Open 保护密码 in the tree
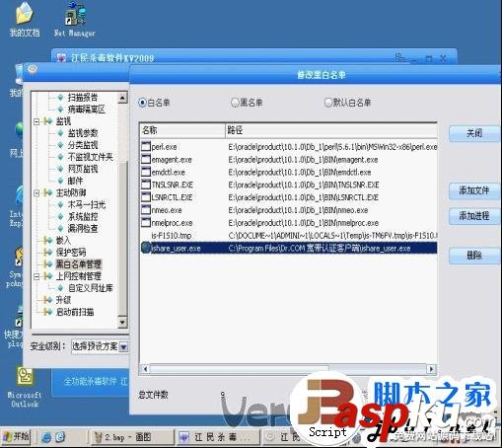The width and height of the screenshot is (502, 448). point(71,253)
